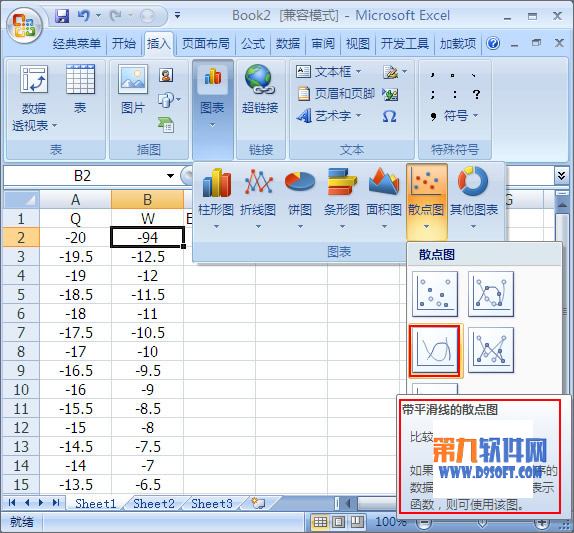This screenshot has width=574, height=533.
Task: Expand Other Charts dropdown
Action: pos(473,227)
